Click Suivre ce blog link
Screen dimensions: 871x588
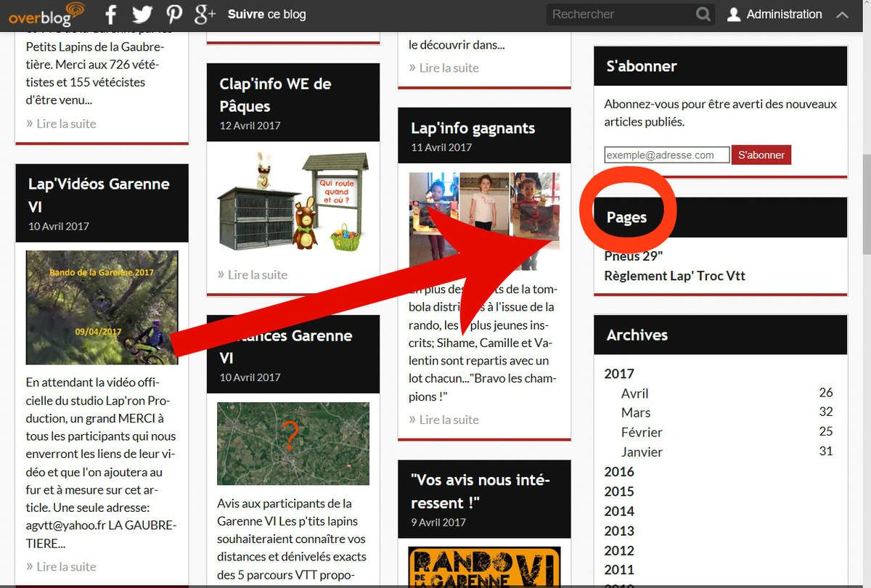click(266, 14)
